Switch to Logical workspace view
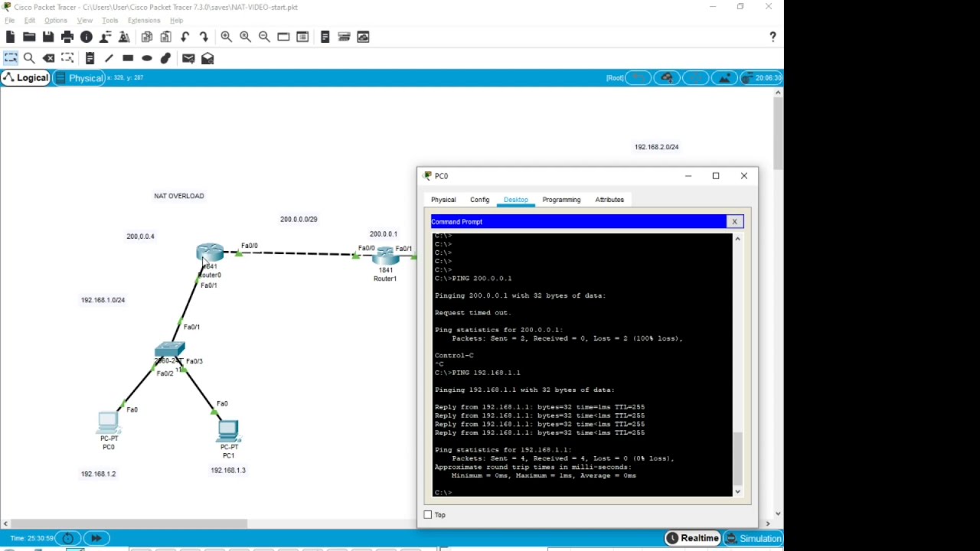Screen dimensions: 980x551 point(26,77)
